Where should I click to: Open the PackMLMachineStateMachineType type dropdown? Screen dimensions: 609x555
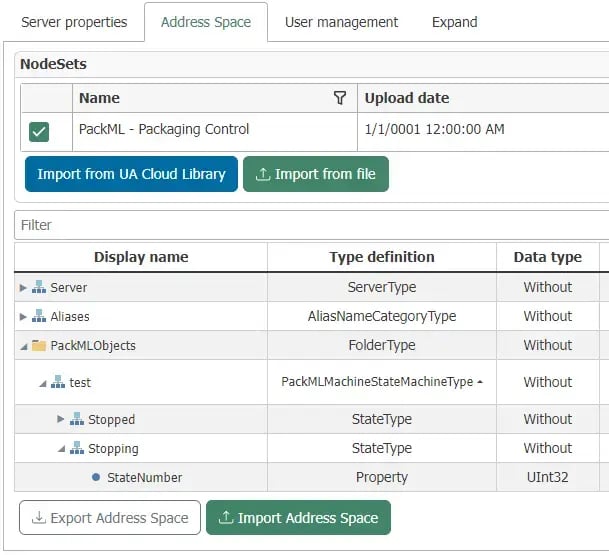click(x=478, y=382)
